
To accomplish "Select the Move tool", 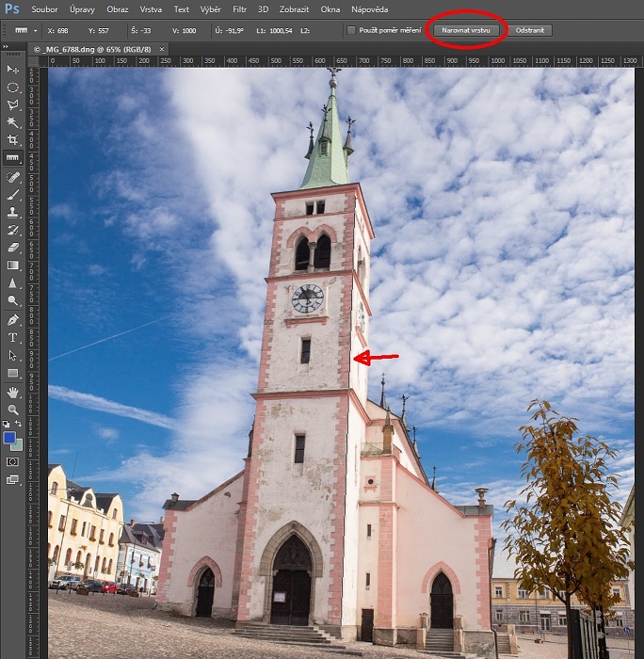I will pyautogui.click(x=13, y=70).
